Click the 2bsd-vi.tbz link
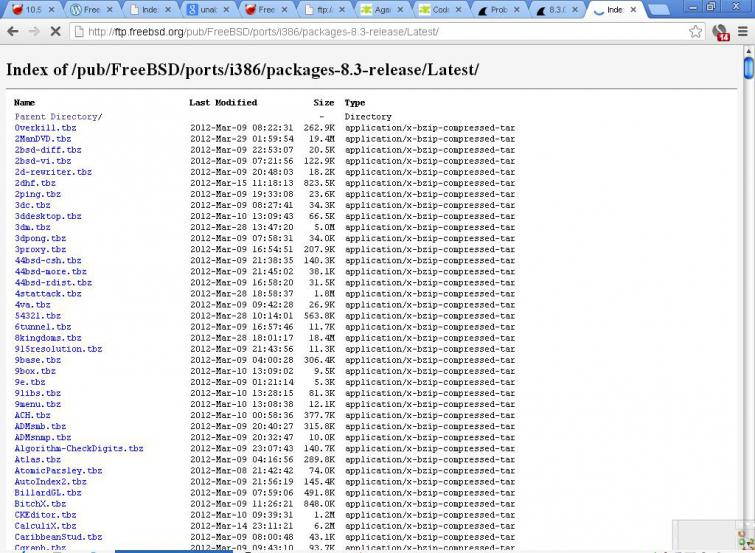The image size is (755, 553). click(43, 161)
